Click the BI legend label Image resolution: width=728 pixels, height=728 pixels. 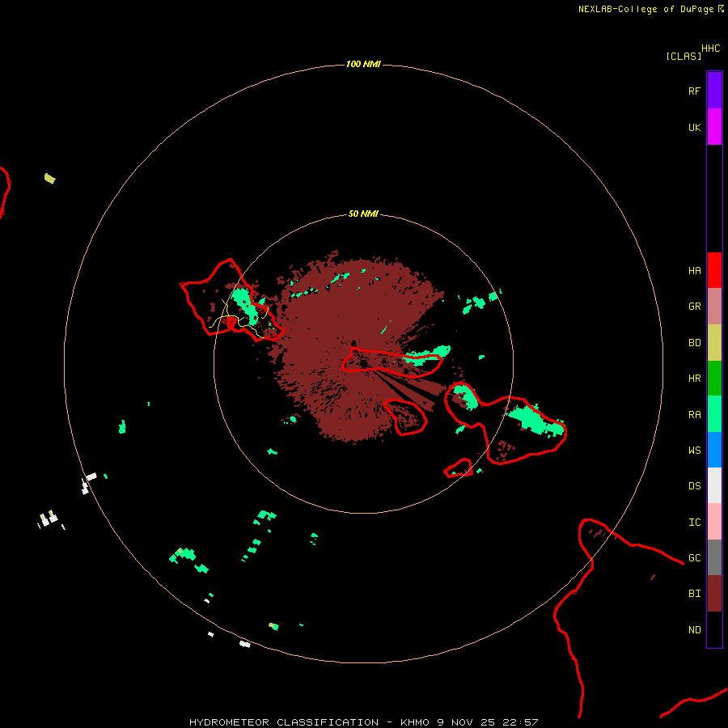pyautogui.click(x=694, y=594)
